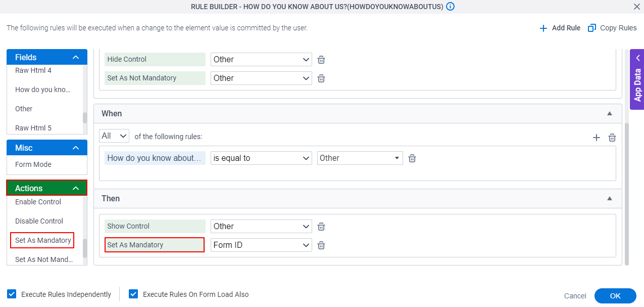Viewport: 644px width, 307px height.
Task: Toggle Execute Rules On Form Load Also
Action: click(133, 294)
